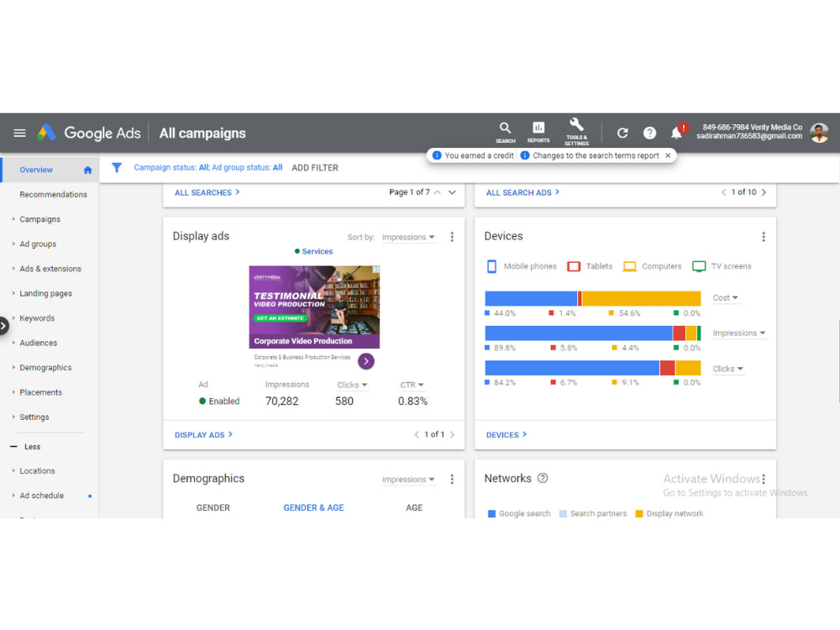Click the Clicks device breakdown bar
This screenshot has height=630, width=840.
pos(592,368)
